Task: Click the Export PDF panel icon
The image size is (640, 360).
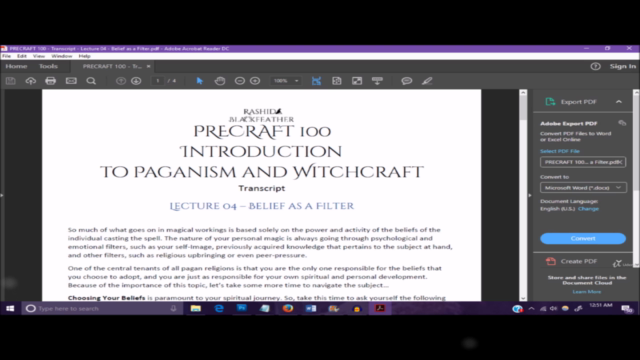Action: [550, 102]
